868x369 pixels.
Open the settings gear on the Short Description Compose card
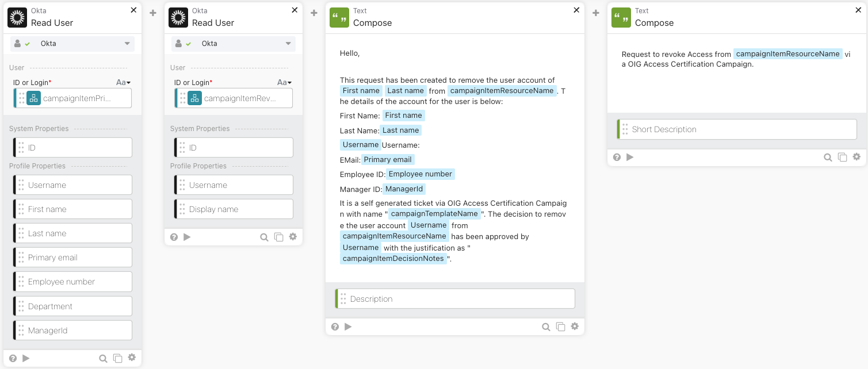click(856, 157)
